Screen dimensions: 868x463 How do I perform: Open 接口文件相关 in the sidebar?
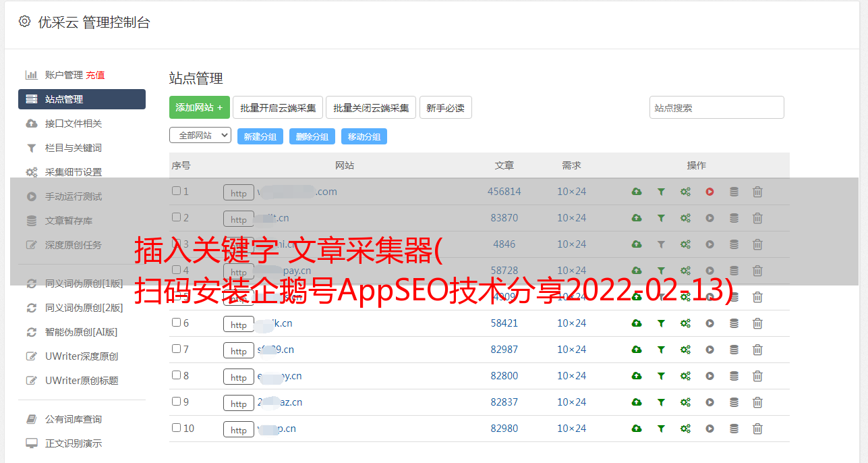74,124
